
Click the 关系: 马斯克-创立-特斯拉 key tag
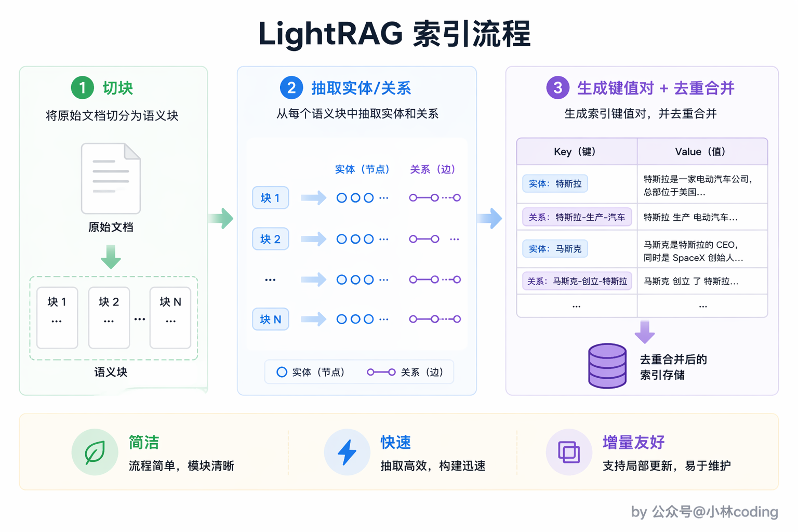coord(577,281)
